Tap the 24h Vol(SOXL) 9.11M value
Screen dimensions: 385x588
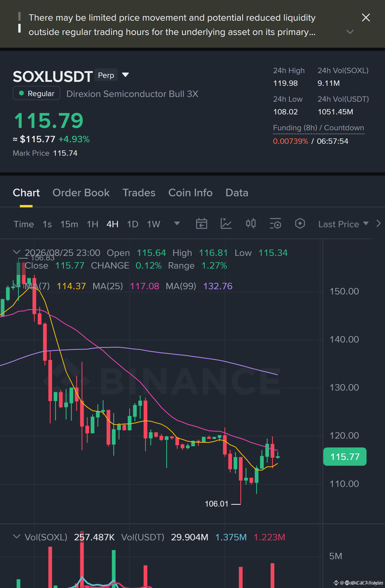tap(328, 83)
